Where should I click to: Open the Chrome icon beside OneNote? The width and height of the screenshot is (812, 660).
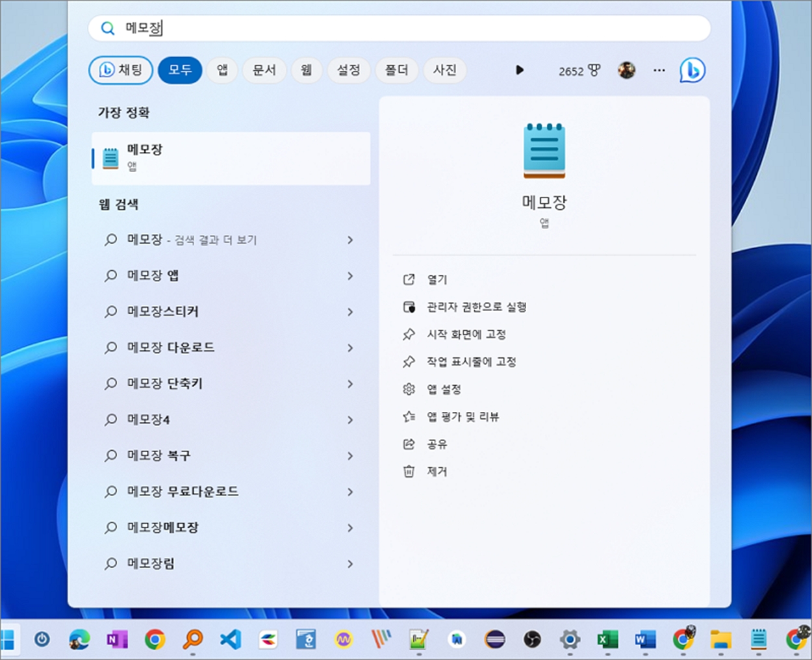tap(155, 640)
